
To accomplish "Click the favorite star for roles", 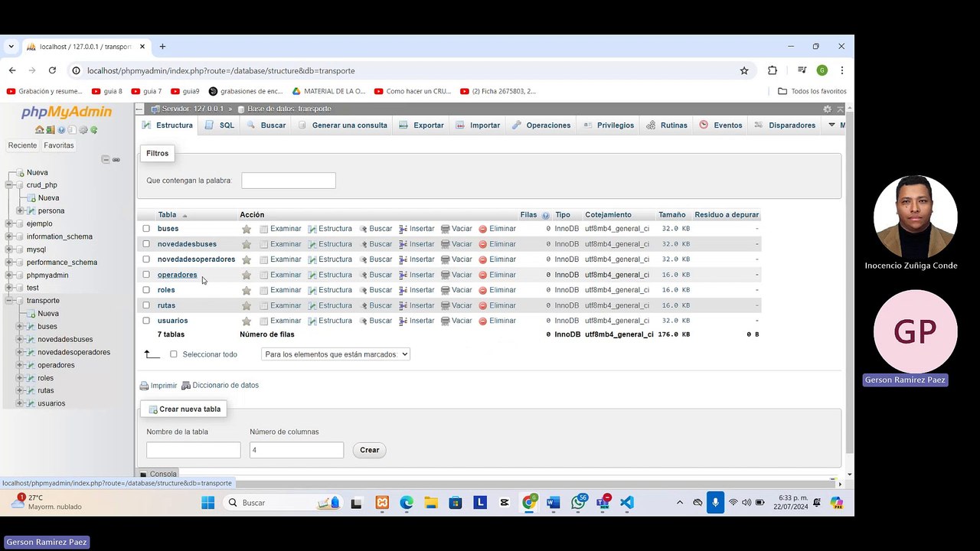I will [x=246, y=290].
